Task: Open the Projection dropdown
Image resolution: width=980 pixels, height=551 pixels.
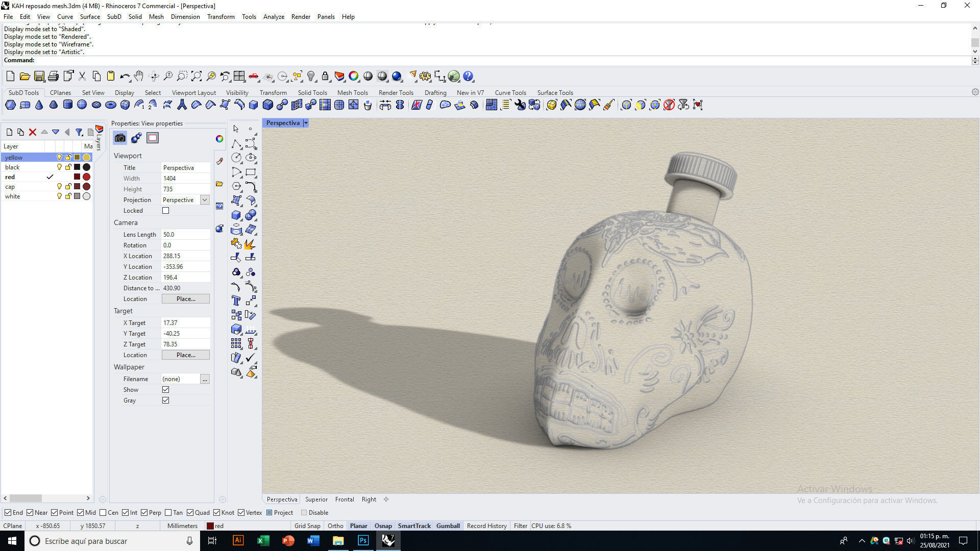Action: (205, 200)
